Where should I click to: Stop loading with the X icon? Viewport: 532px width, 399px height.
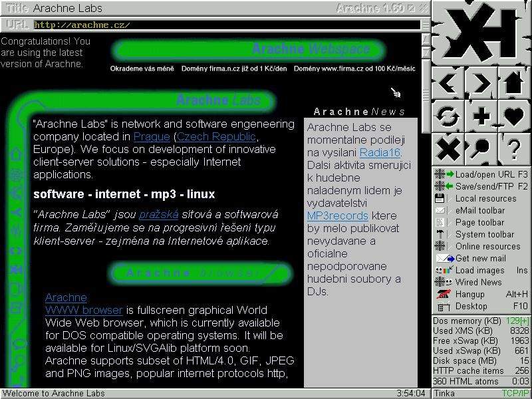[448, 148]
